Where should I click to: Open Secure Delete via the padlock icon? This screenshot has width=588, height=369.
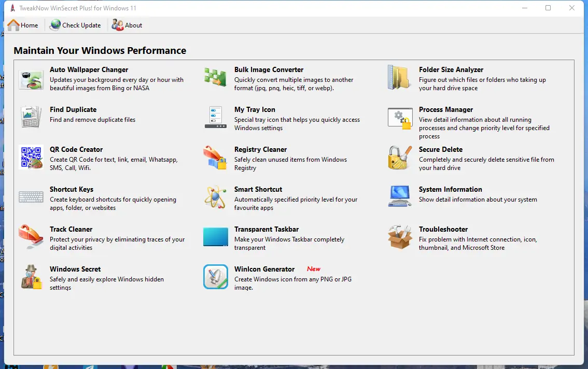[x=399, y=159]
